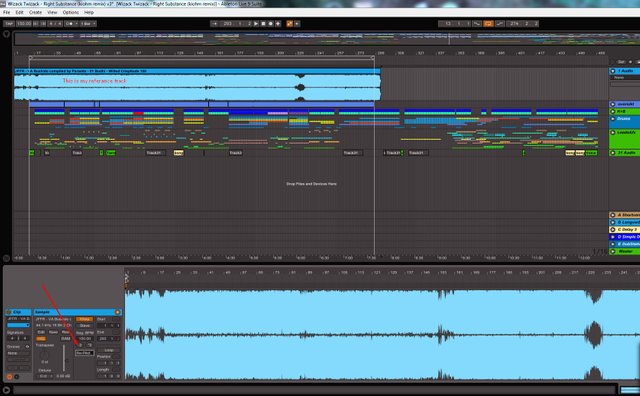The image size is (640, 396).
Task: Click the Detail view toggle at bottom left
Action: [6, 390]
